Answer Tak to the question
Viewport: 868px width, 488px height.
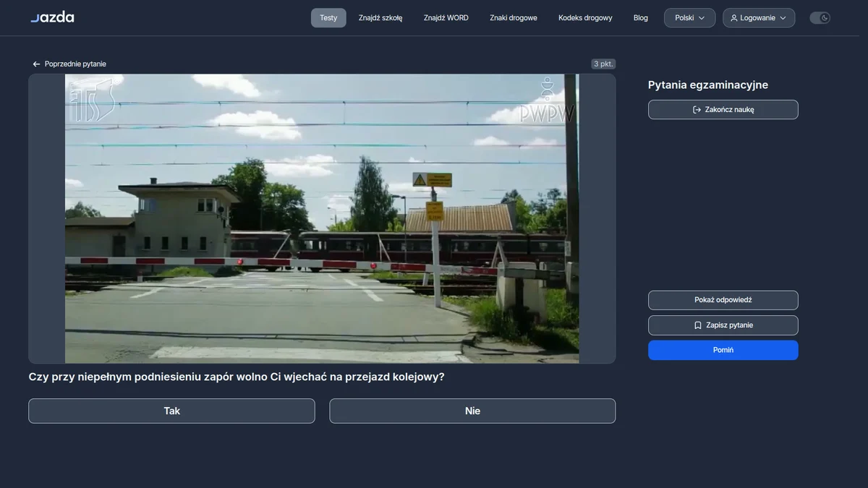[171, 411]
